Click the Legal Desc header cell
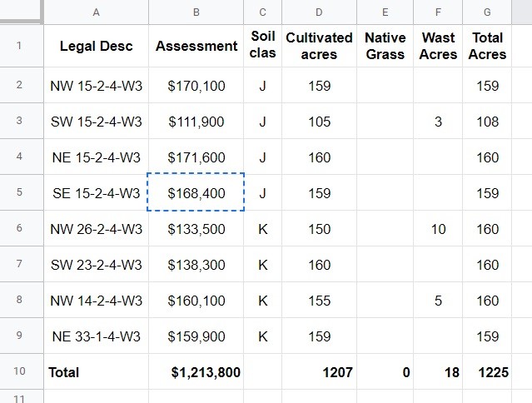Screen dimensions: 532x403 click(96, 46)
